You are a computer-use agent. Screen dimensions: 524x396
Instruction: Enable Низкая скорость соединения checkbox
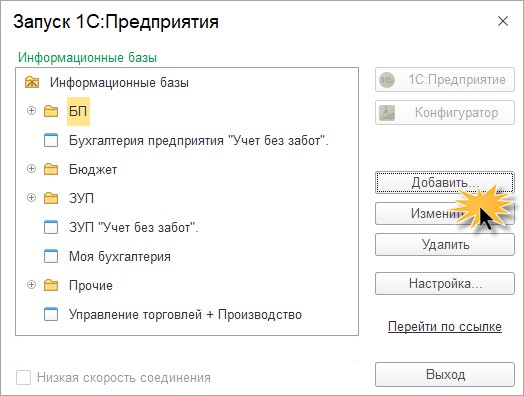click(x=23, y=378)
